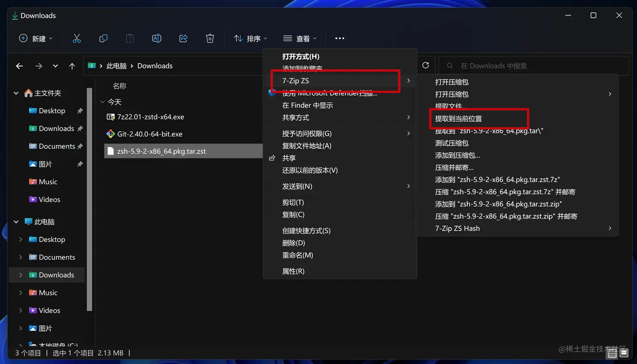Select 剪切(T) from context menu
Image resolution: width=637 pixels, height=364 pixels.
click(340, 203)
